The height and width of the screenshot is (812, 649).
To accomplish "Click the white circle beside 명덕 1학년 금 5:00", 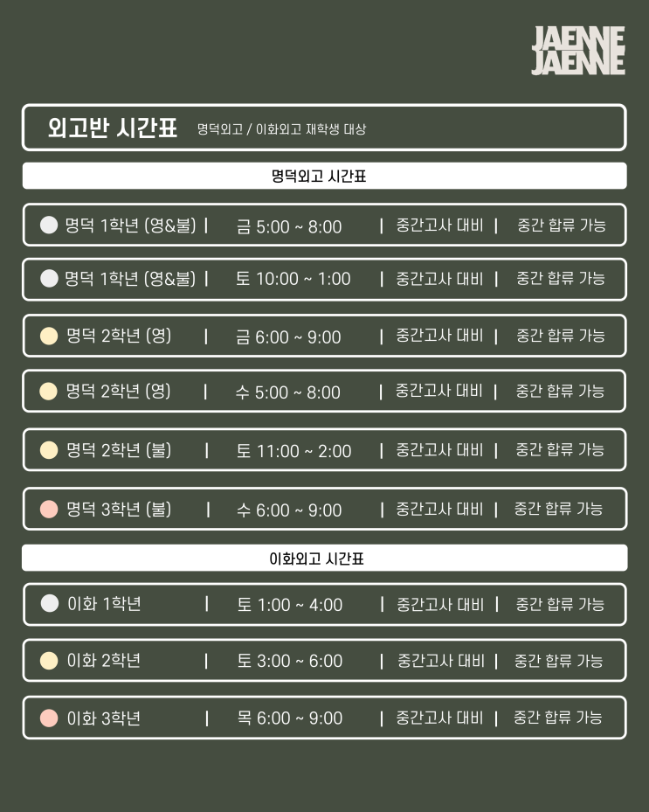I will 50,226.
